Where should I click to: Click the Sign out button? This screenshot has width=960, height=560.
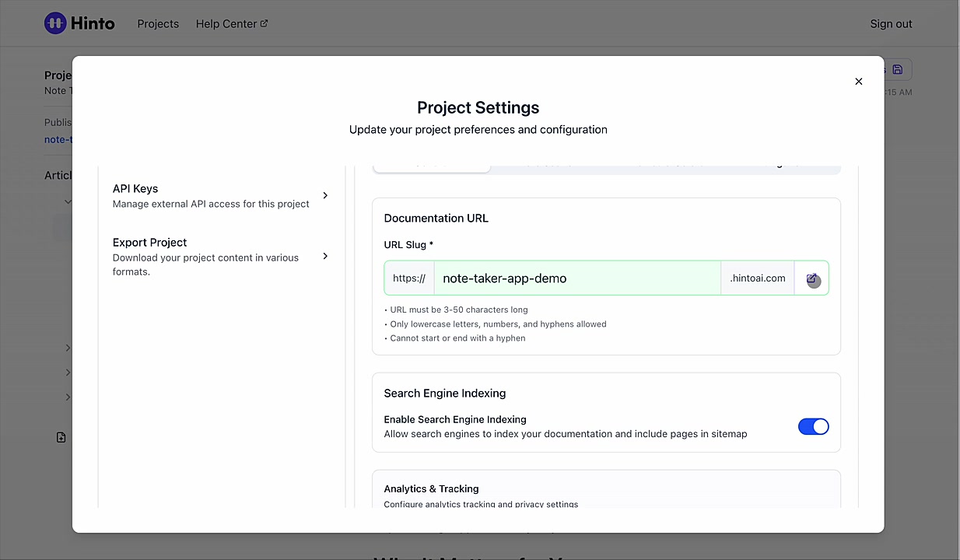[x=891, y=23]
